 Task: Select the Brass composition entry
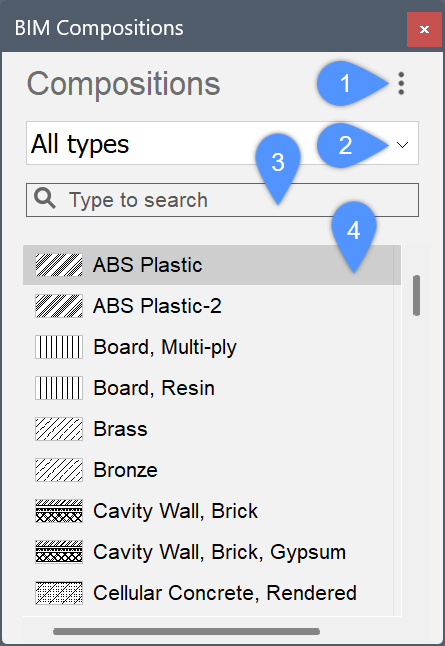(x=212, y=429)
